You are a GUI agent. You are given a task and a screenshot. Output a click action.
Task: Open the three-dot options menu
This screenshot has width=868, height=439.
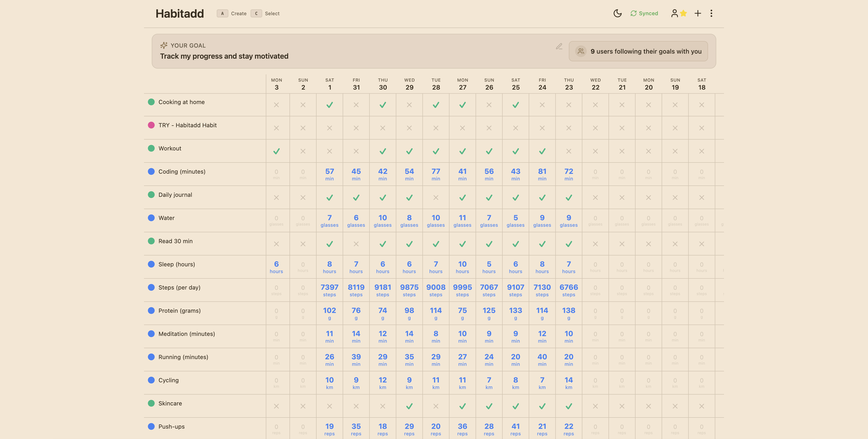coord(711,13)
